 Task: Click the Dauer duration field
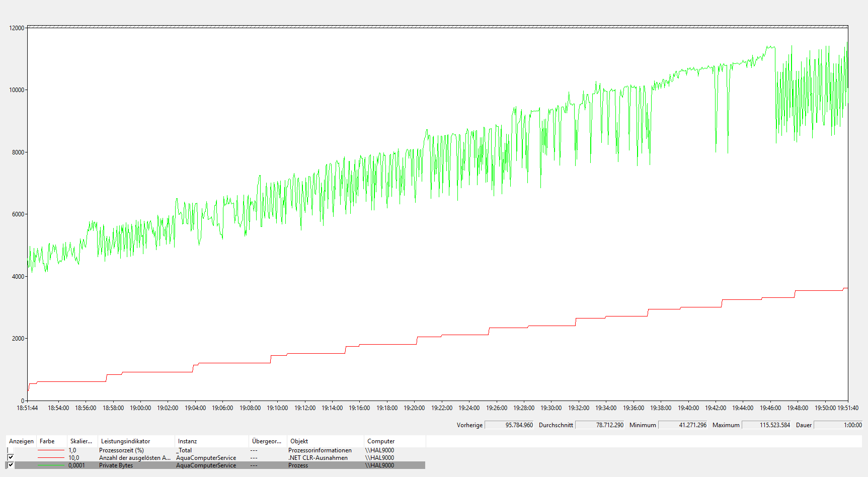[838, 425]
